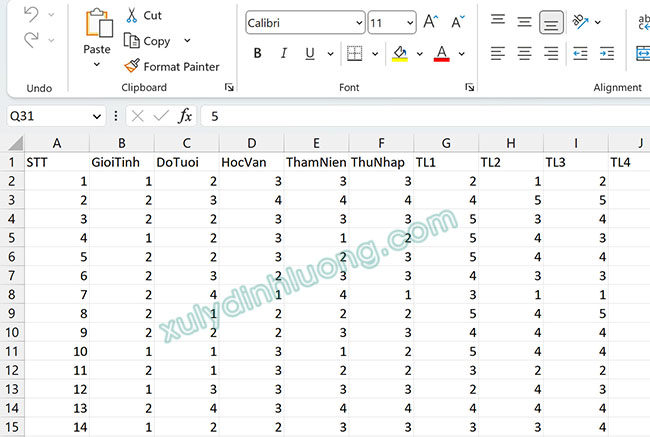
Task: Open the Font dialog launcher
Action: [469, 88]
